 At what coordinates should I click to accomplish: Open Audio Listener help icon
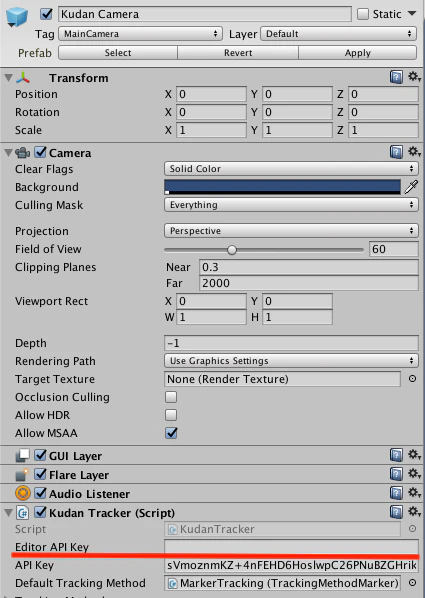coord(396,493)
